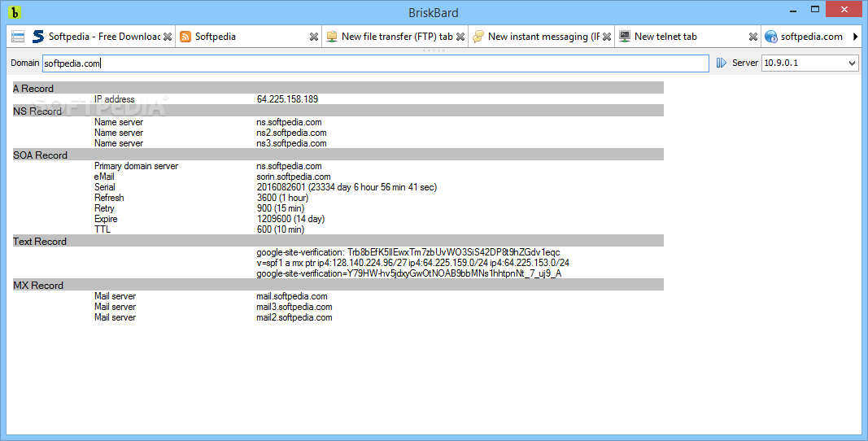The width and height of the screenshot is (868, 441).
Task: Expand the Server 10.9.0.1 dropdown
Action: point(852,63)
